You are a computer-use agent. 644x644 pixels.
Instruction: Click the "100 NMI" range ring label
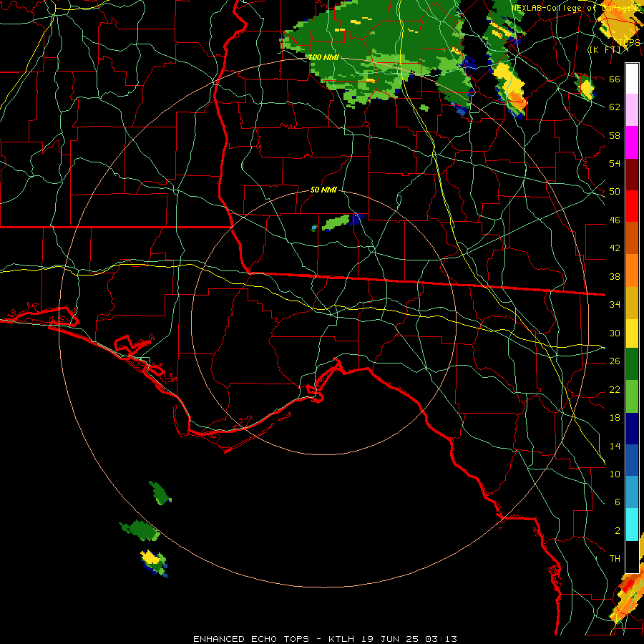tap(323, 57)
